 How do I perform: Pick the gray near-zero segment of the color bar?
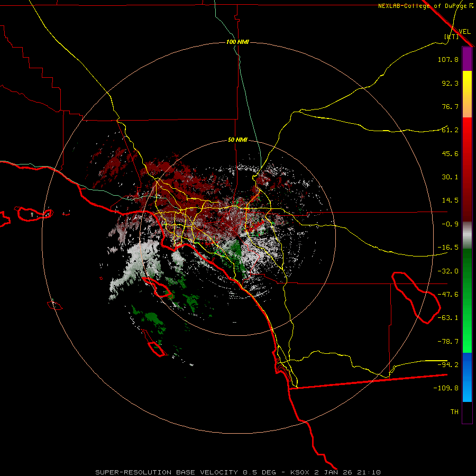467,235
